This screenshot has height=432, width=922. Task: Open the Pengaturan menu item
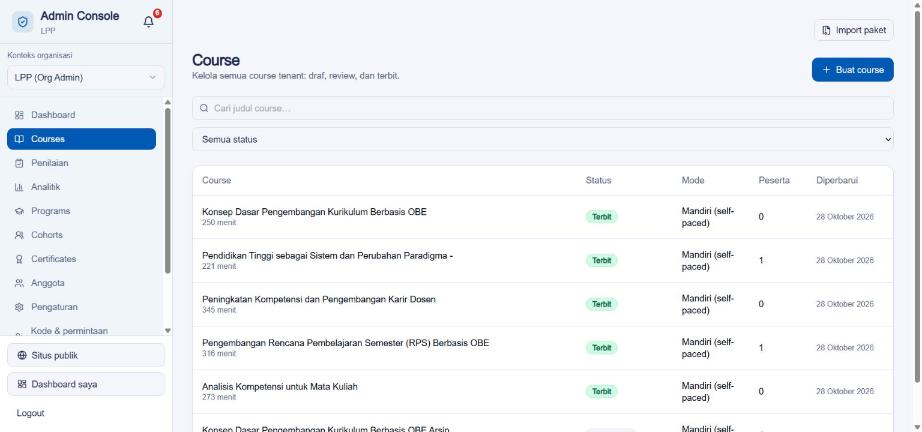point(81,307)
